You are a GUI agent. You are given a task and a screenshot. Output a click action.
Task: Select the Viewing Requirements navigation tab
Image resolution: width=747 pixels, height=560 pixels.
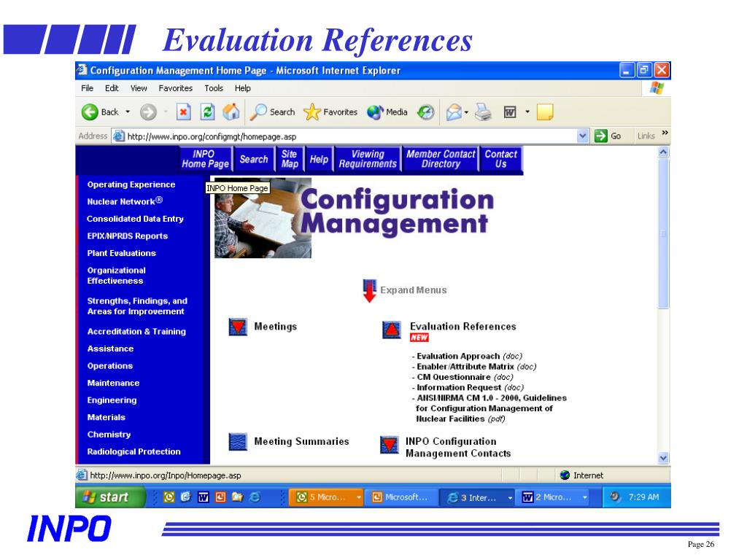pyautogui.click(x=368, y=159)
